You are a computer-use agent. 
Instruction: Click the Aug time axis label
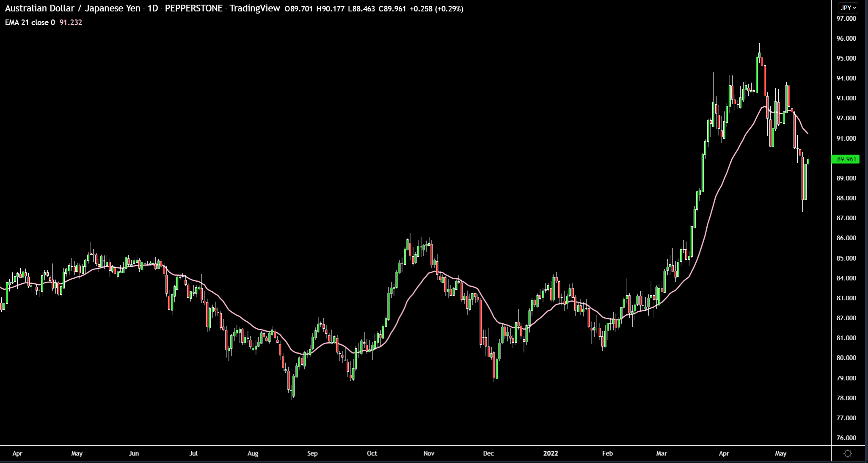253,454
